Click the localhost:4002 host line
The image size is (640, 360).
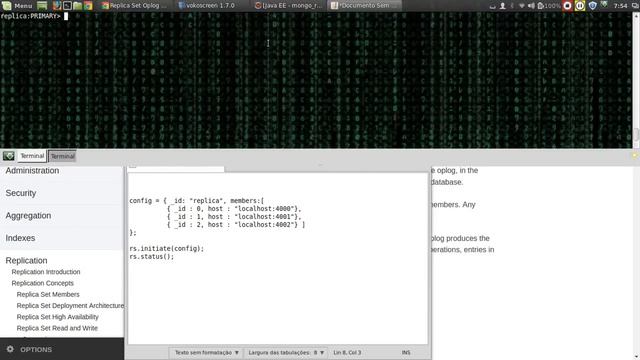[x=236, y=224]
